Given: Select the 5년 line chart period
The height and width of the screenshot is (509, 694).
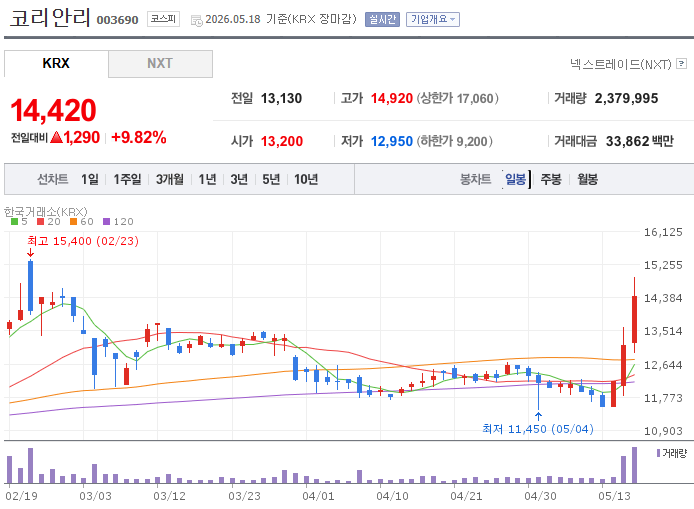Looking at the screenshot, I should (x=271, y=179).
